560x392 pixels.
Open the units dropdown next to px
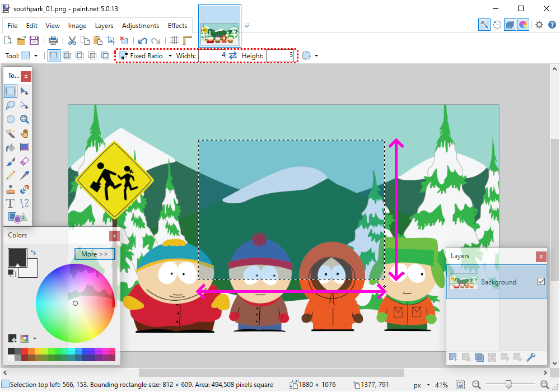(x=428, y=385)
